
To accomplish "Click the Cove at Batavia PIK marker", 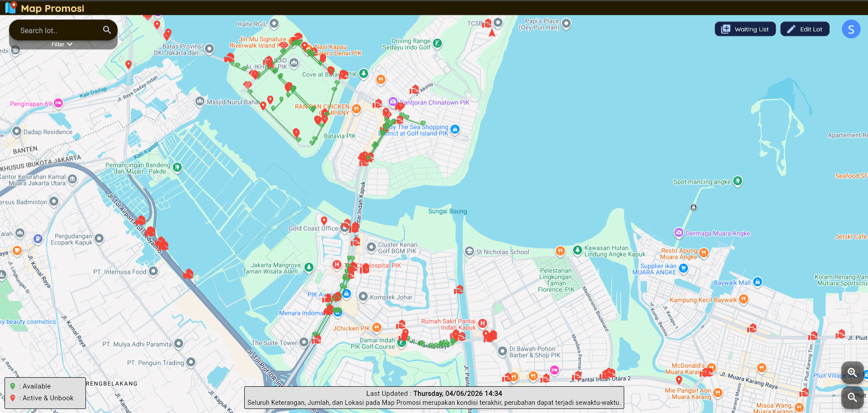I will [x=364, y=74].
